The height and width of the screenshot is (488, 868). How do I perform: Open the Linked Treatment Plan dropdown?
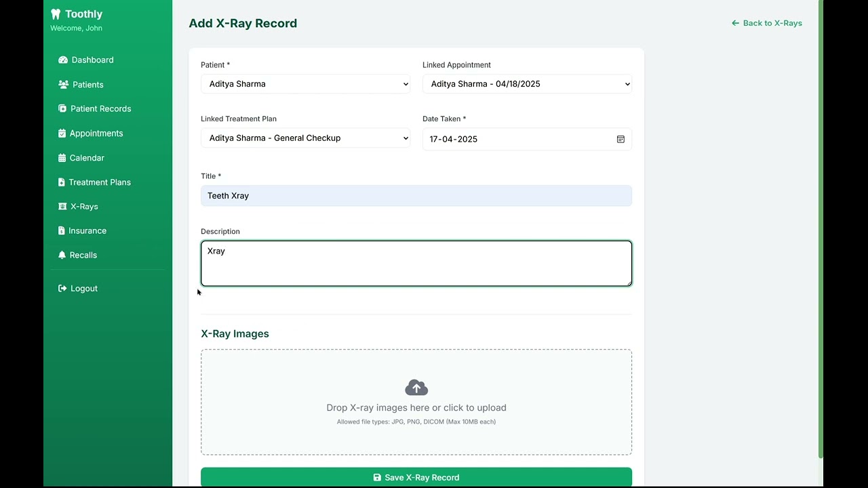coord(305,138)
